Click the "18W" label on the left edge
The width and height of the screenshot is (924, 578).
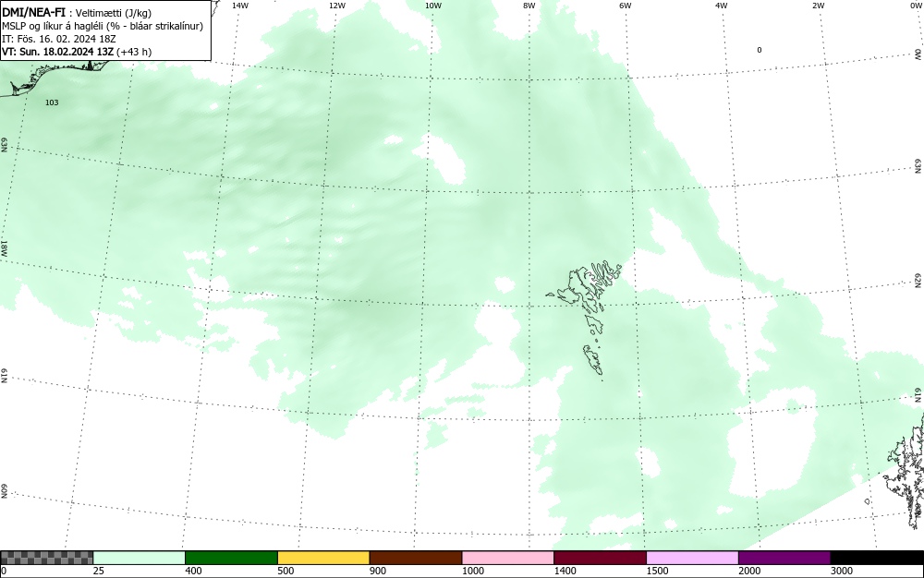tap(4, 247)
